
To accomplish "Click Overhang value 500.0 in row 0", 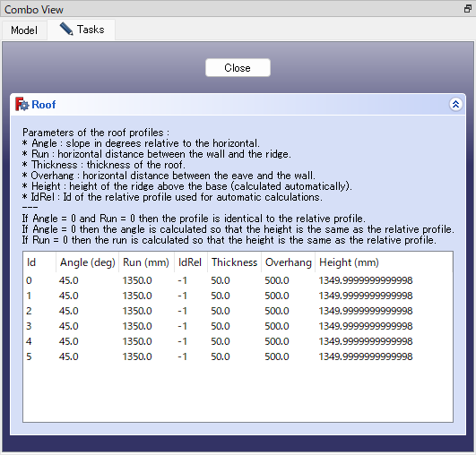I will (x=277, y=280).
